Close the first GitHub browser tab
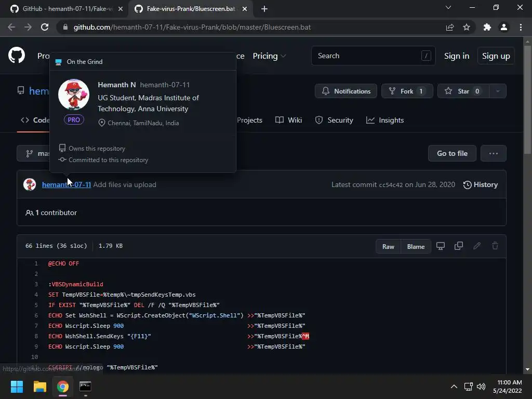Screen dimensions: 532x399 coord(121,9)
